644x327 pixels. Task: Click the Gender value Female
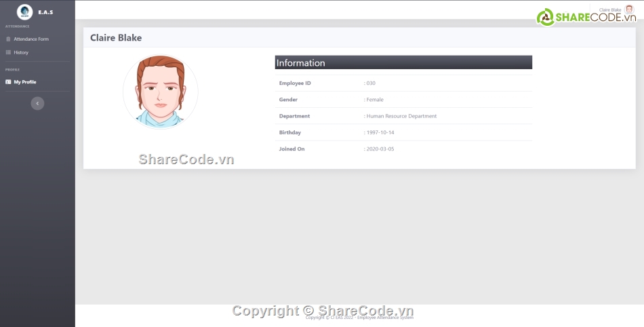[x=374, y=100]
